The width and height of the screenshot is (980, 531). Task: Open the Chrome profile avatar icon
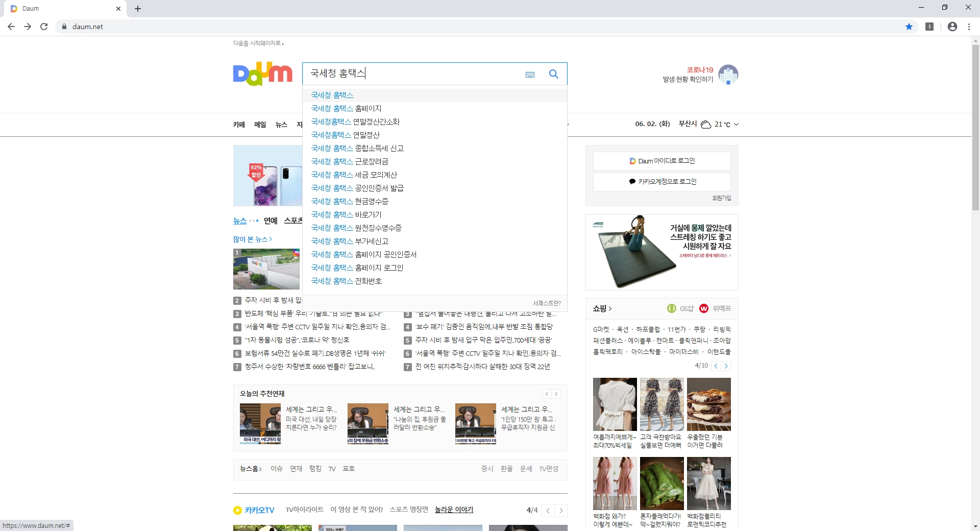tap(952, 27)
